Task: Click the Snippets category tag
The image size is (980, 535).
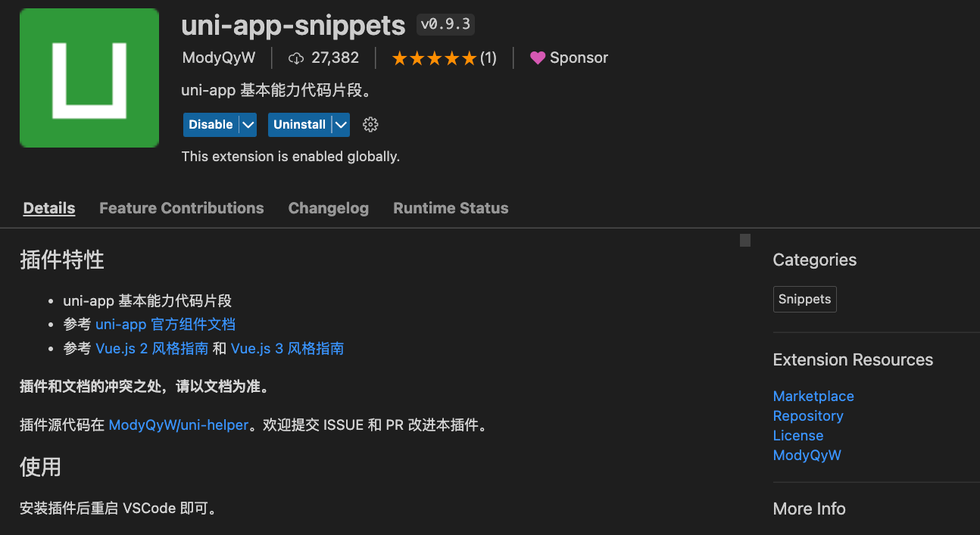Action: click(x=804, y=299)
